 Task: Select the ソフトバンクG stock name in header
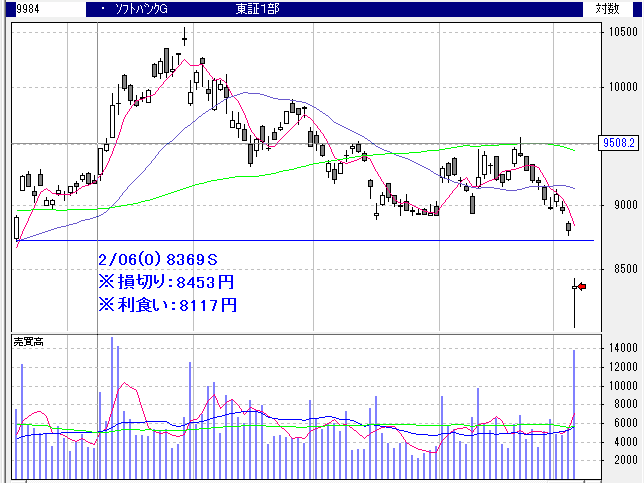pos(145,9)
